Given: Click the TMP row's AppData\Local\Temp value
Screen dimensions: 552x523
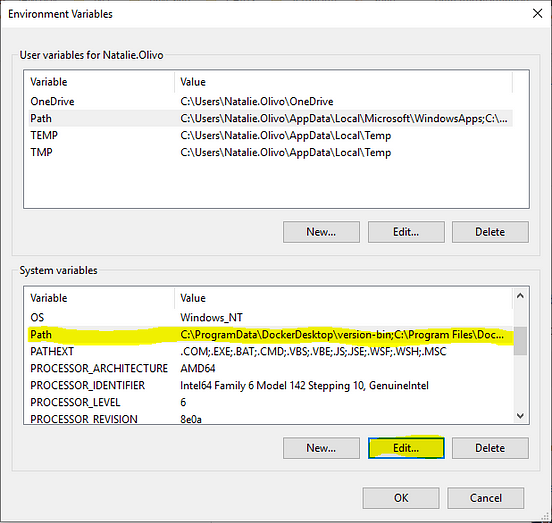Looking at the screenshot, I should coord(286,152).
